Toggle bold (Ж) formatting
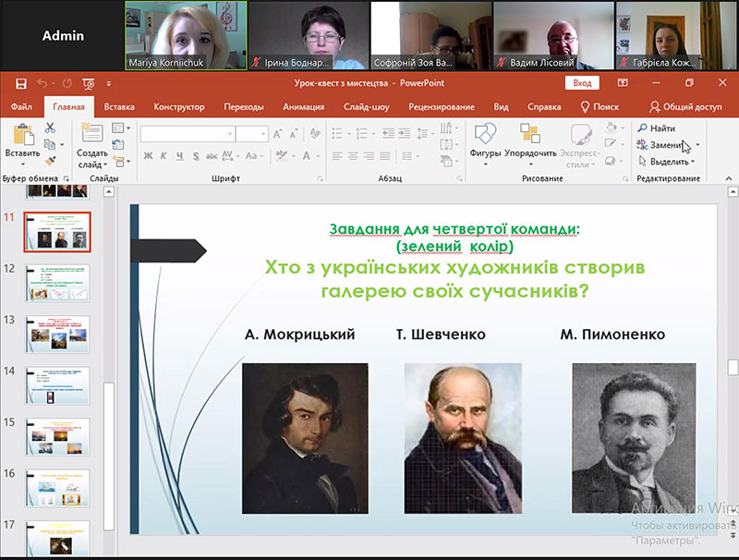 coord(148,156)
